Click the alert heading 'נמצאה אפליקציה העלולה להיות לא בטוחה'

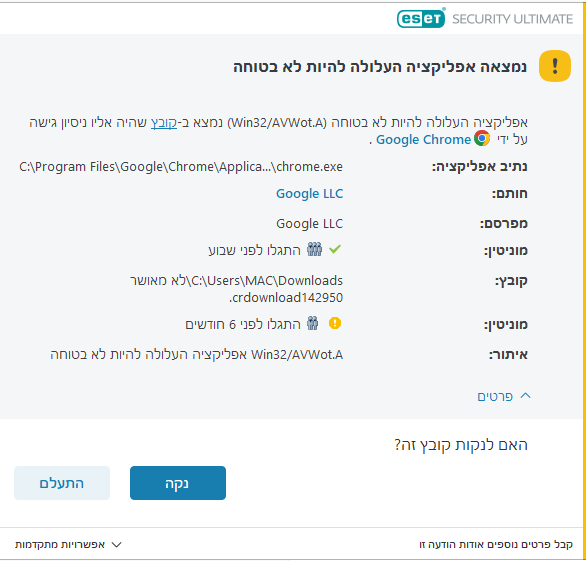click(x=380, y=67)
